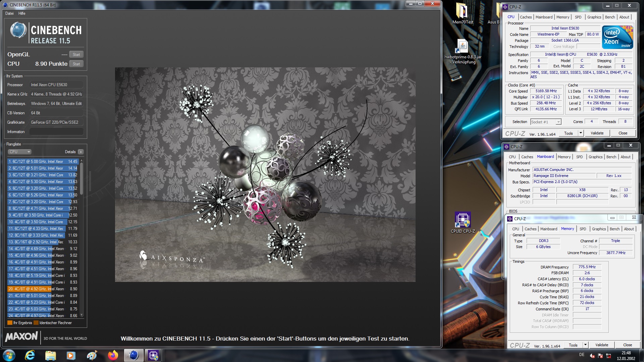Click Close in Memory CPU-Z window
This screenshot has width=644, height=362.
(628, 345)
